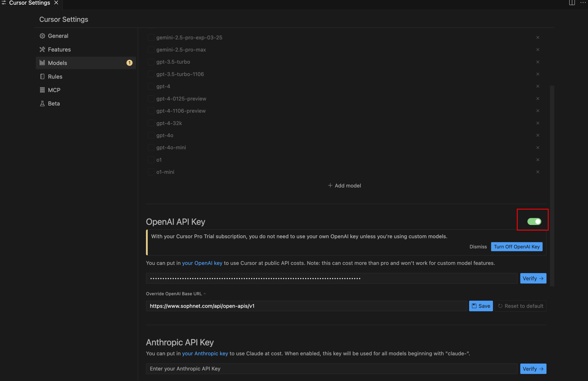Click Turn Off OpenAI Key
This screenshot has height=381, width=588.
(516, 246)
